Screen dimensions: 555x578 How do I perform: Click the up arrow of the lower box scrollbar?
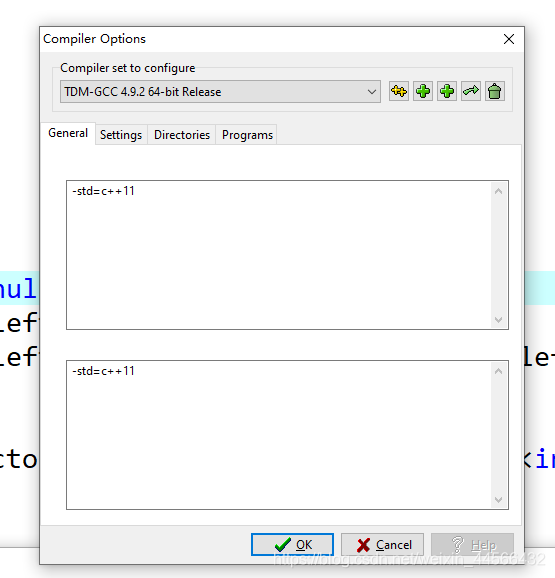[x=499, y=371]
